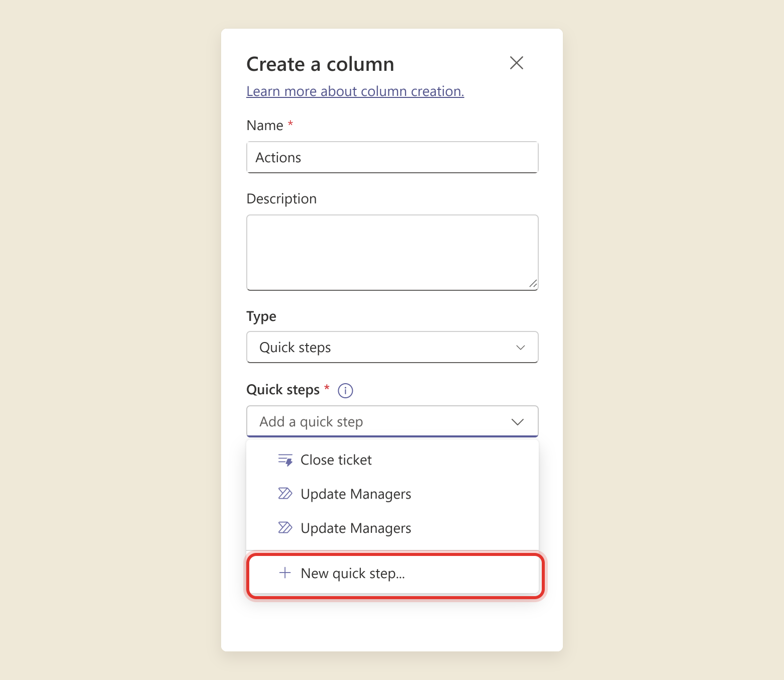Grab the Description resize handle
The height and width of the screenshot is (680, 784).
(x=533, y=284)
